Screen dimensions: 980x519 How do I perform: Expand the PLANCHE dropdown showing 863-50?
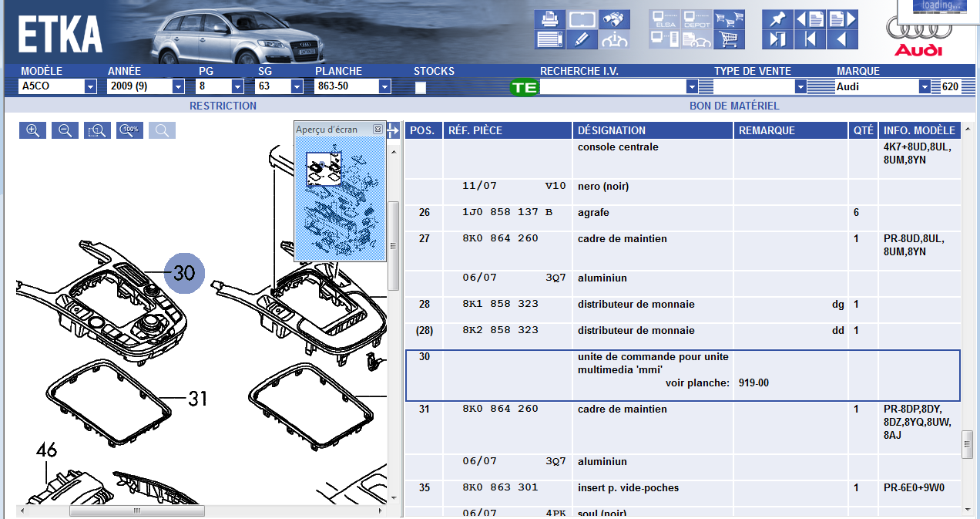384,87
